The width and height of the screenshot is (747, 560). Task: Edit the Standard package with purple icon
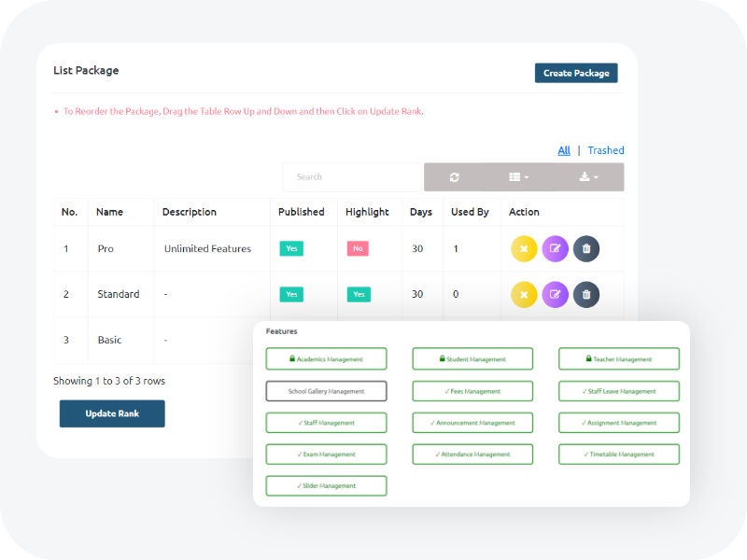pyautogui.click(x=555, y=294)
